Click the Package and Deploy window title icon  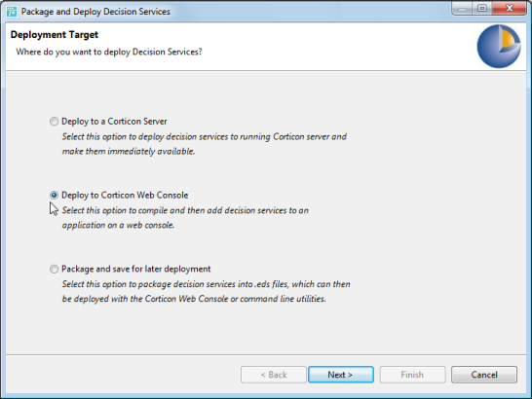click(11, 11)
